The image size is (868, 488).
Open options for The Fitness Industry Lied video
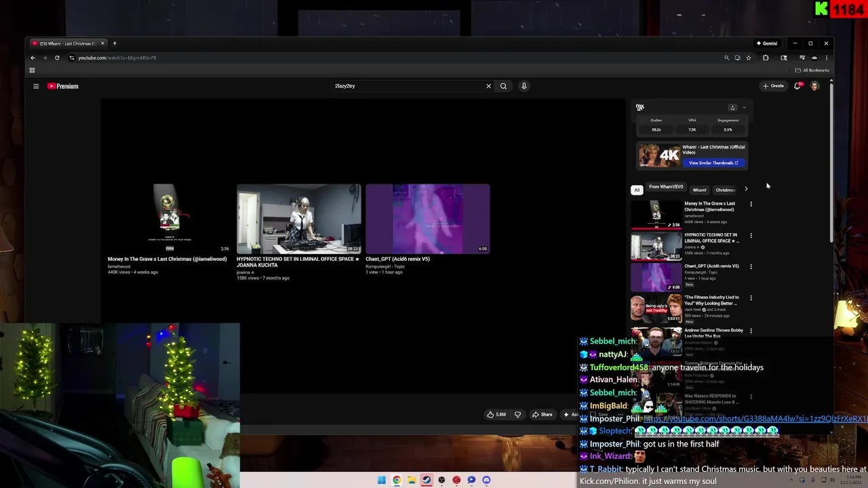click(751, 298)
